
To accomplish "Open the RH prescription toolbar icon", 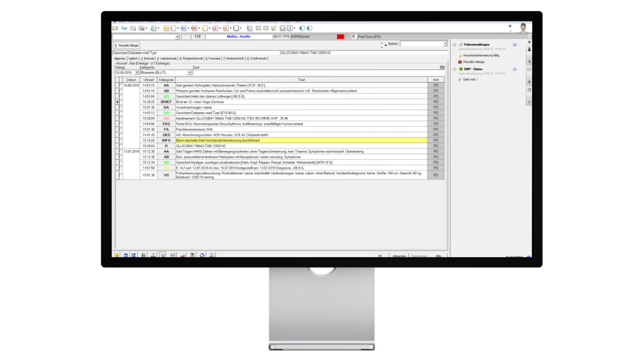I will 183,28.
